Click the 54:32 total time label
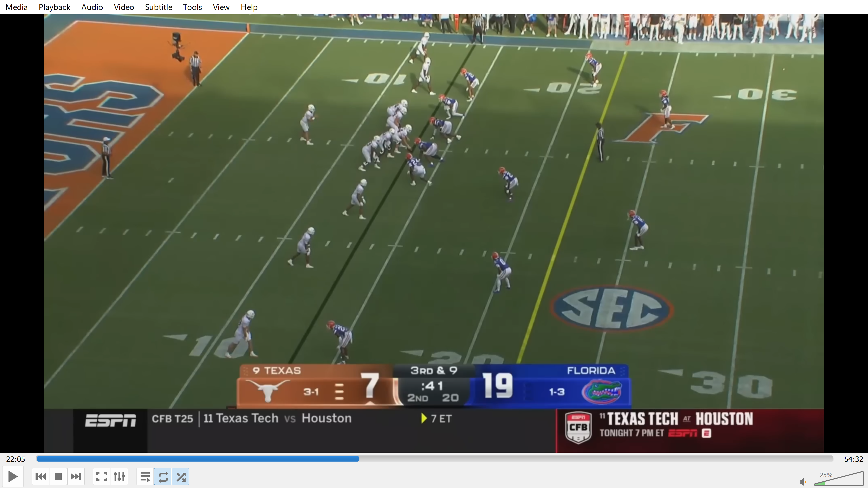Viewport: 868px width, 488px height. coord(853,459)
